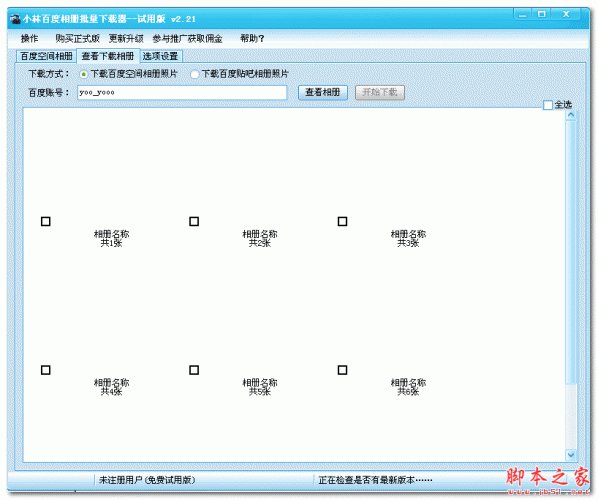Focus the 百度账号 input field
Image resolution: width=598 pixels, height=500 pixels.
pos(182,93)
